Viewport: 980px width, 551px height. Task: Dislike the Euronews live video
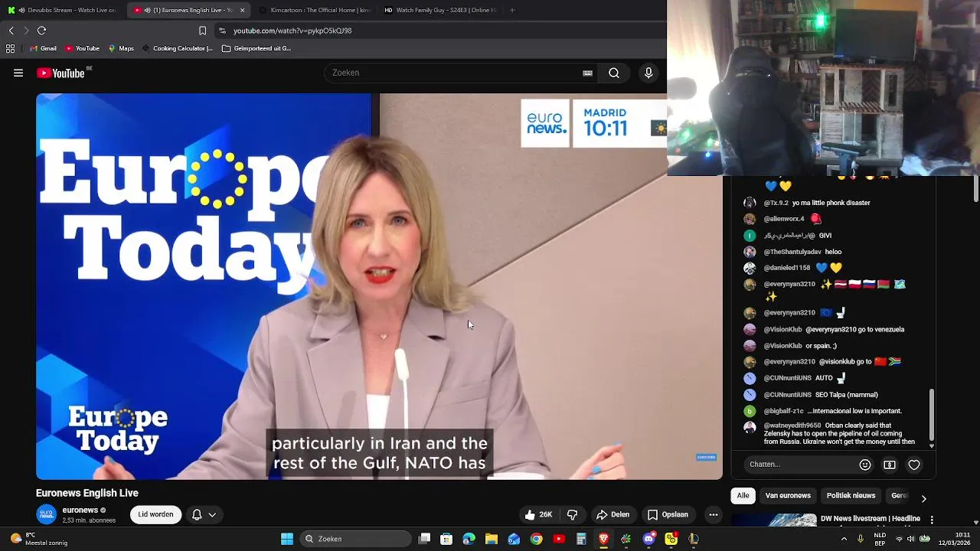click(x=572, y=514)
